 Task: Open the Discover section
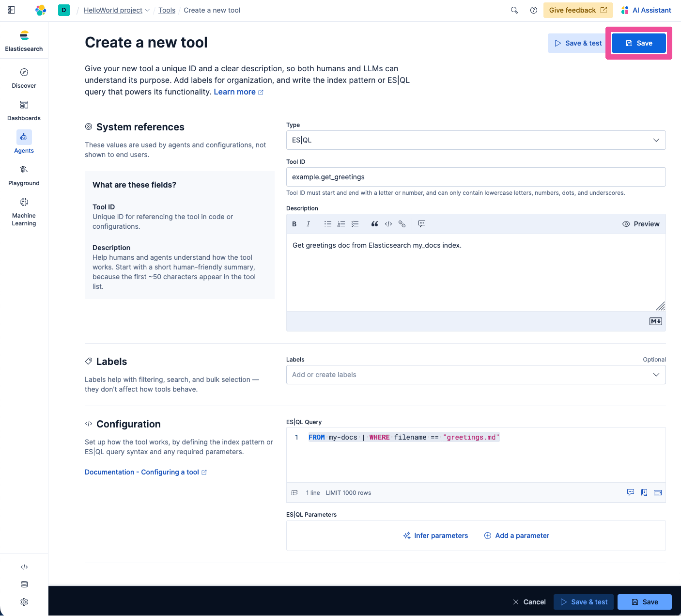coord(24,78)
